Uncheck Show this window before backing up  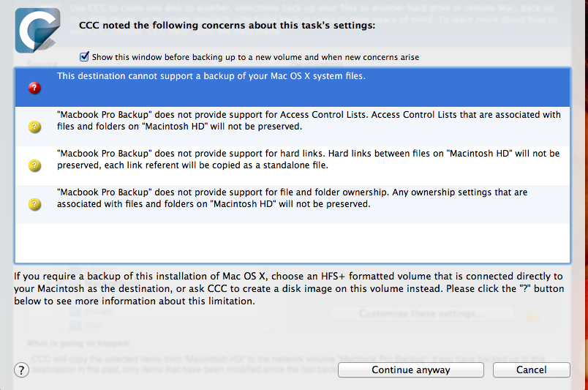point(85,56)
